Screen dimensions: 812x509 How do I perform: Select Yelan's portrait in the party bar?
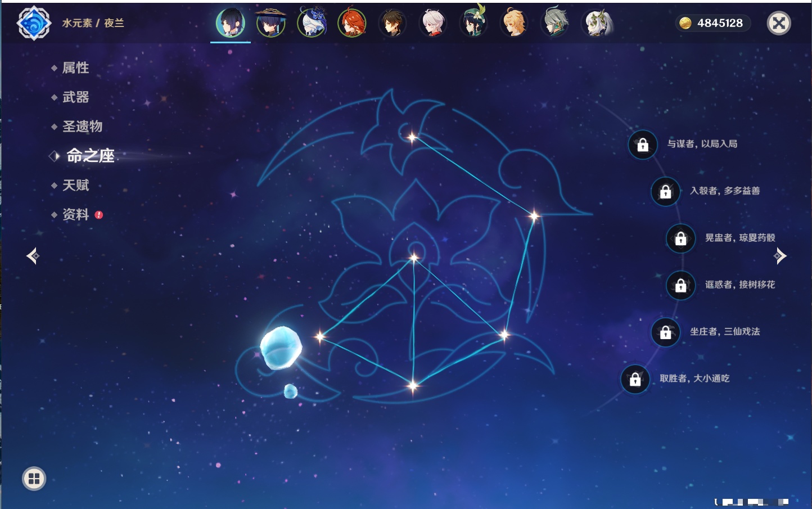click(x=231, y=23)
